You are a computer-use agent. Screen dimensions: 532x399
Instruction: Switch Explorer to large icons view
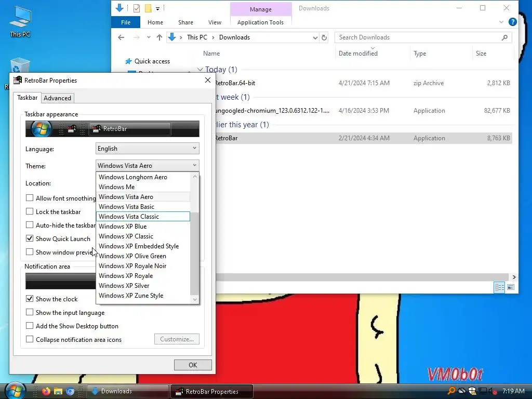click(x=511, y=287)
